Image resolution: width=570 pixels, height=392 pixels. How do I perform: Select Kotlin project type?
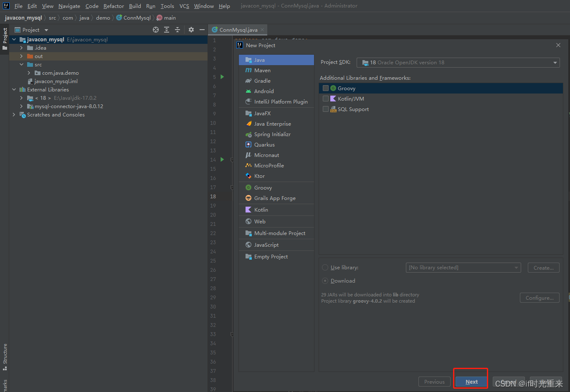pyautogui.click(x=276, y=210)
